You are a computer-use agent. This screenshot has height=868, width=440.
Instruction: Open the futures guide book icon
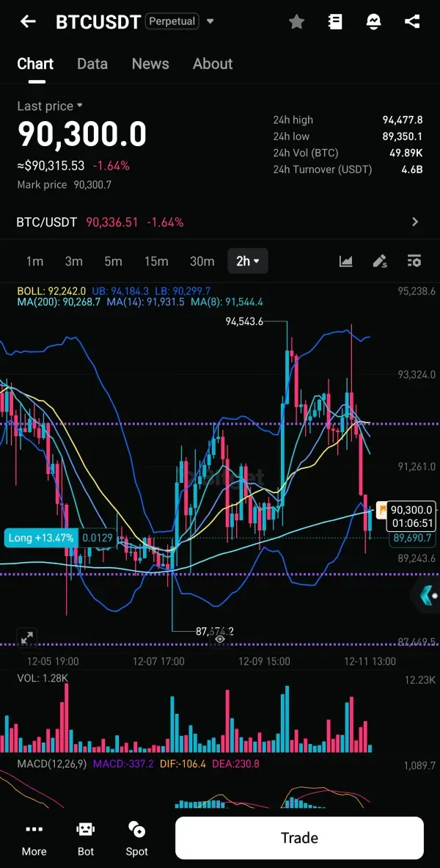335,21
